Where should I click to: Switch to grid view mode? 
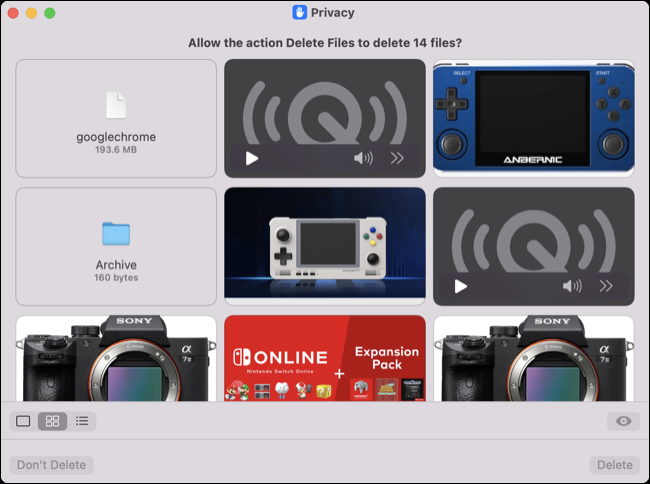click(52, 421)
